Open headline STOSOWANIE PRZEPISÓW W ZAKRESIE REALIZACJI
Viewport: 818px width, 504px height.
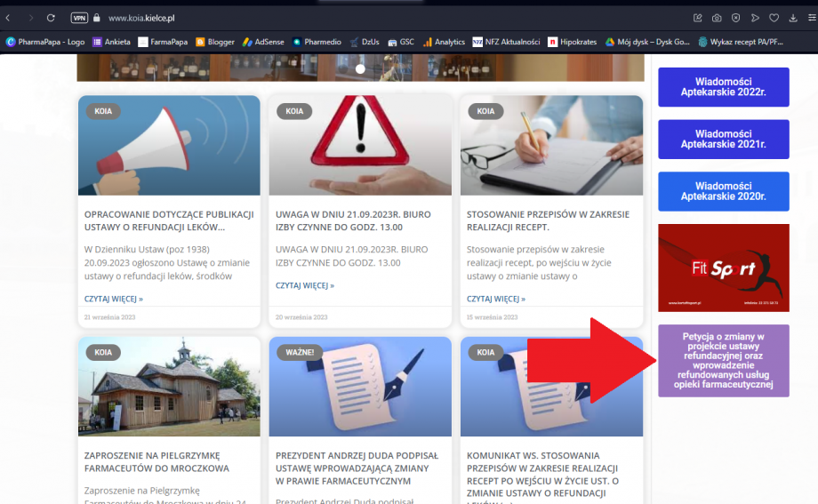(x=548, y=220)
